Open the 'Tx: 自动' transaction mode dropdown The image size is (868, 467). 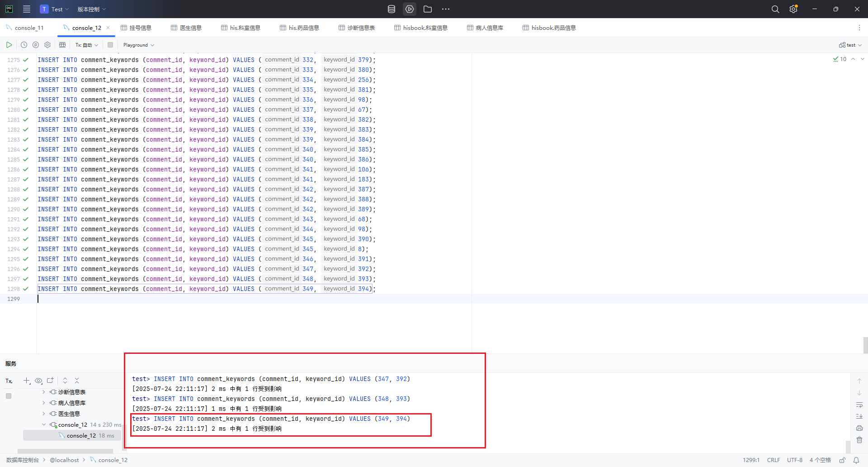click(x=86, y=45)
